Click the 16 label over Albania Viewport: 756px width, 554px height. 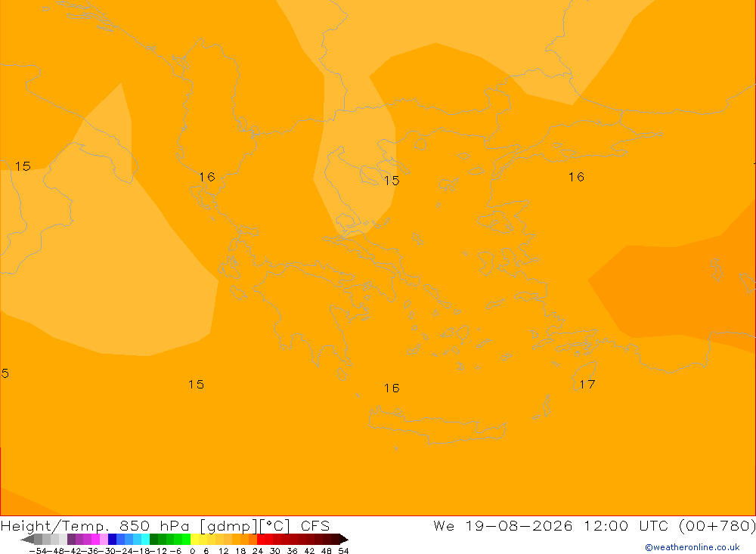[x=207, y=177]
